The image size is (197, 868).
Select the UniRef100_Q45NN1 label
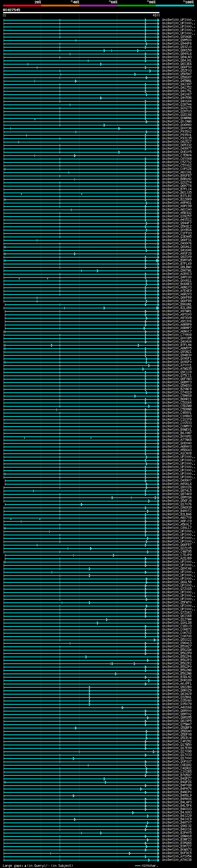(x=177, y=81)
